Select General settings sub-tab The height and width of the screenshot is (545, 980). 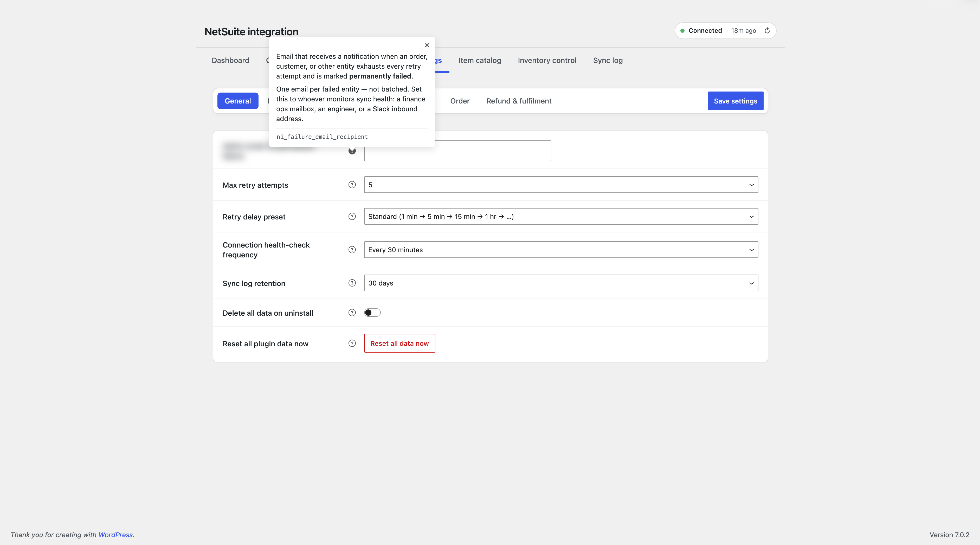(x=238, y=101)
